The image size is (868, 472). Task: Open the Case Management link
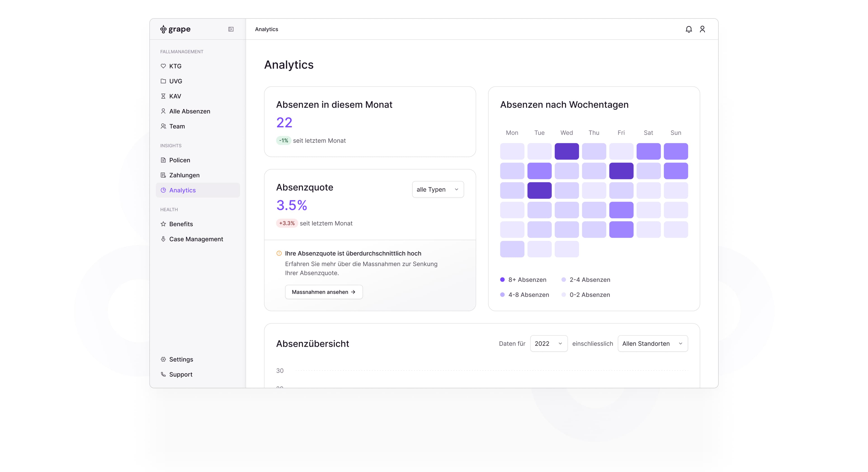tap(196, 239)
